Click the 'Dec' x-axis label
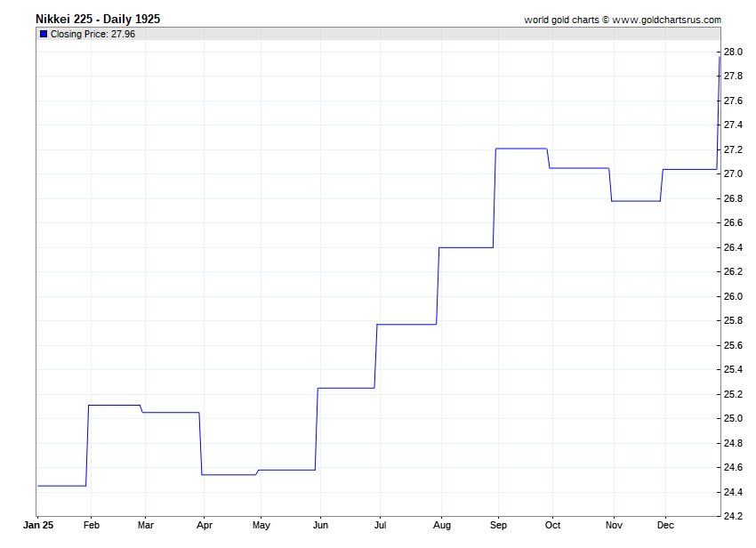 (x=665, y=525)
